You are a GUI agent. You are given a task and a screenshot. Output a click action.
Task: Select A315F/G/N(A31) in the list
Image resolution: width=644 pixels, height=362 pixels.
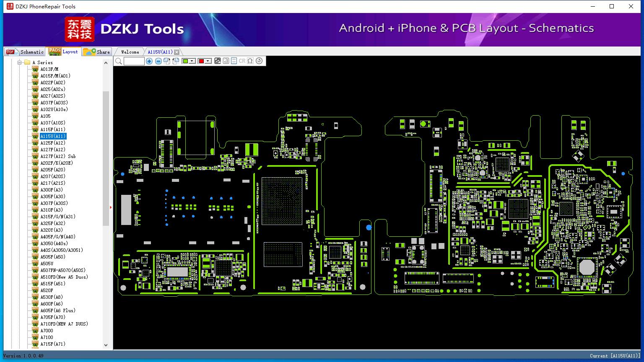[58, 217]
